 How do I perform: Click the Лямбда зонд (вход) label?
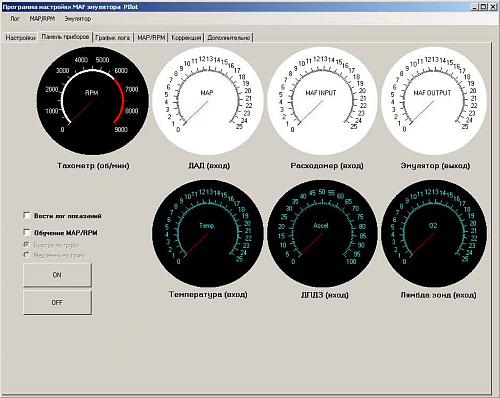(x=438, y=295)
